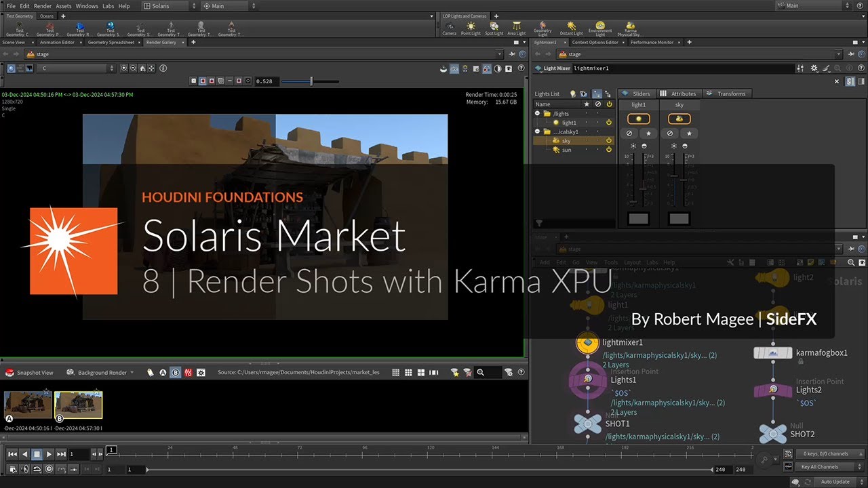Open the Solaris desktop dropdown
Viewport: 868px width, 488px height.
click(169, 6)
